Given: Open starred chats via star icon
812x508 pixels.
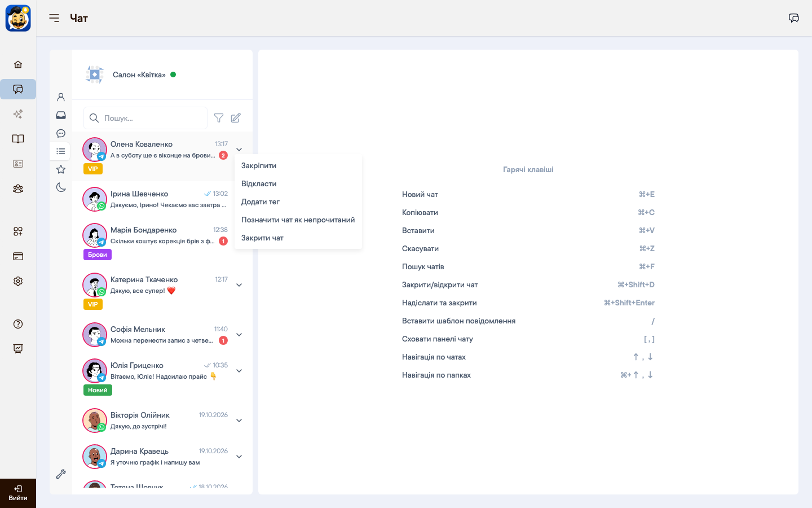Looking at the screenshot, I should pyautogui.click(x=61, y=169).
